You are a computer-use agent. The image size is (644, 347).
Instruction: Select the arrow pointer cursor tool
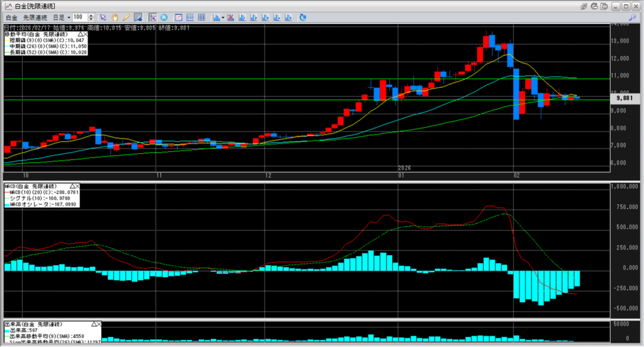pyautogui.click(x=104, y=17)
